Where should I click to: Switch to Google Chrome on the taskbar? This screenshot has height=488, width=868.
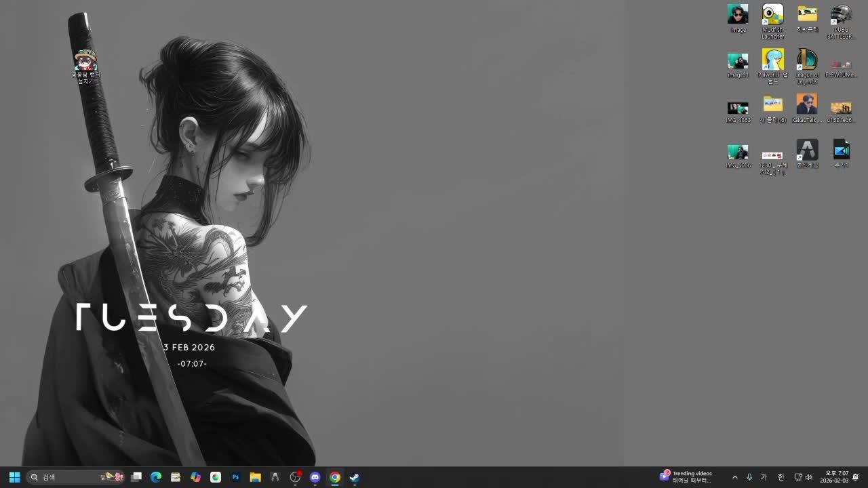click(334, 477)
